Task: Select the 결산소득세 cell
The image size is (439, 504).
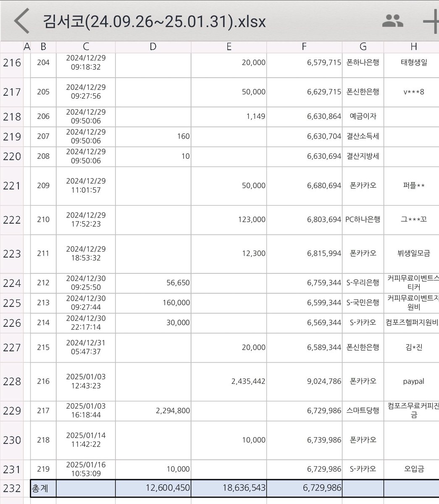Action: [363, 136]
